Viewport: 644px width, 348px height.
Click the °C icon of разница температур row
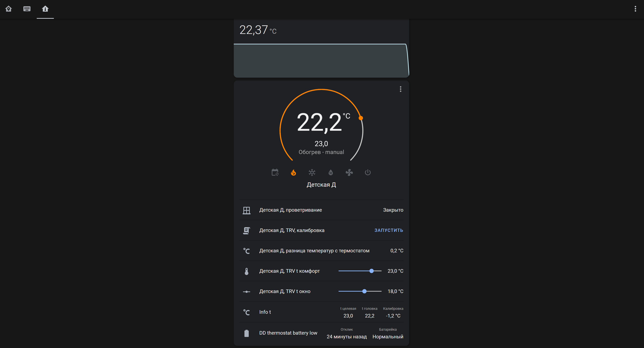coord(247,251)
